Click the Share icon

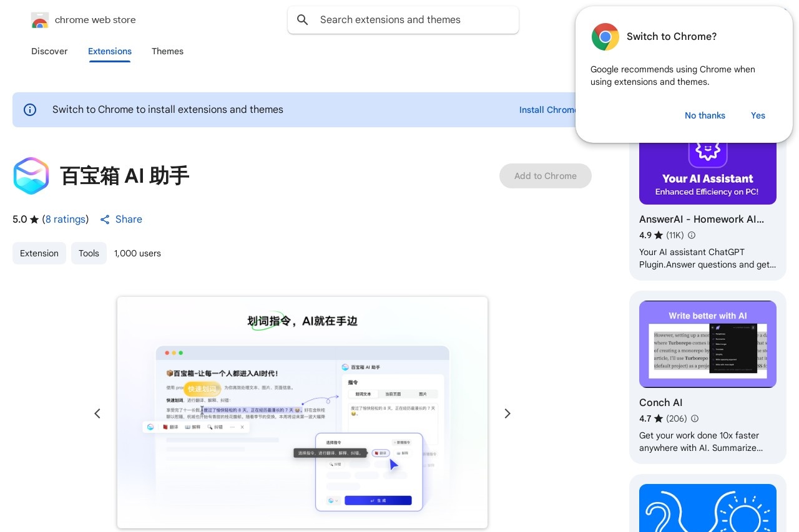pyautogui.click(x=105, y=220)
